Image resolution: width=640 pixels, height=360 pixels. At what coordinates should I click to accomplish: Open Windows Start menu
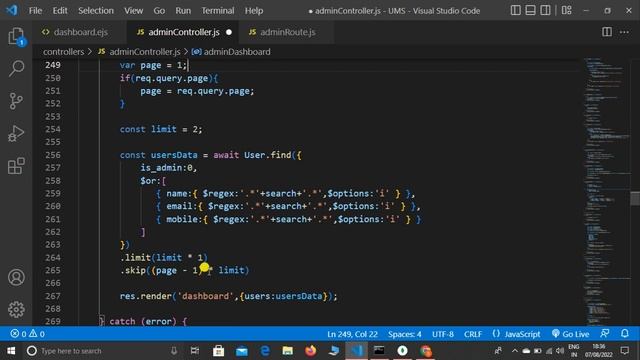click(11, 351)
